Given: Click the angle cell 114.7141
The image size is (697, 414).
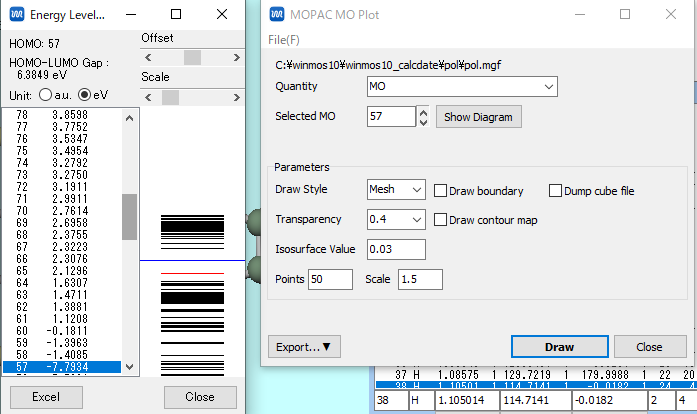Looking at the screenshot, I should [536, 400].
